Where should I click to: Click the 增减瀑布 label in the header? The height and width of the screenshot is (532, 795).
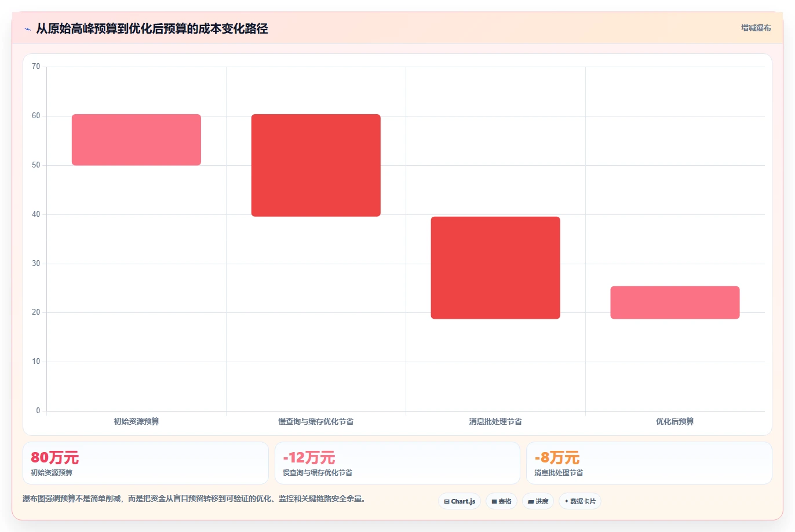tap(756, 28)
